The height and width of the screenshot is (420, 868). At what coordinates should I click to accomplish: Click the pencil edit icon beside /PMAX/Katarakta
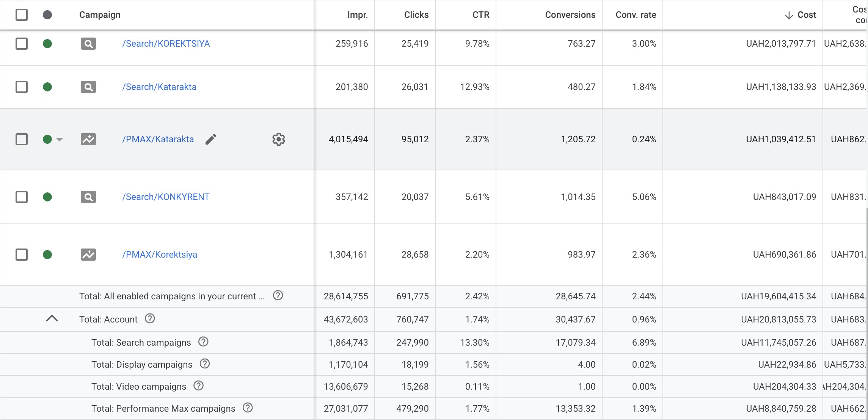pos(211,139)
